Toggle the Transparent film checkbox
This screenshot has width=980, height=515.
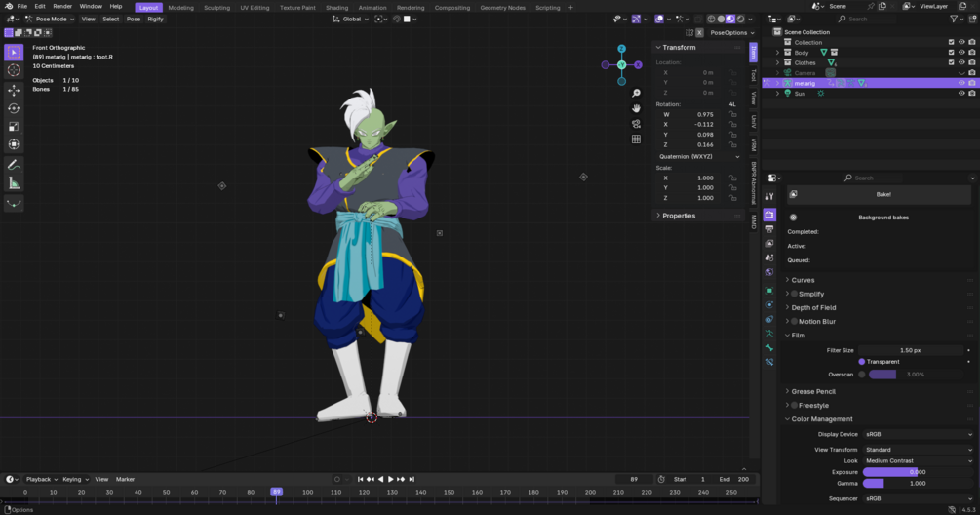861,362
